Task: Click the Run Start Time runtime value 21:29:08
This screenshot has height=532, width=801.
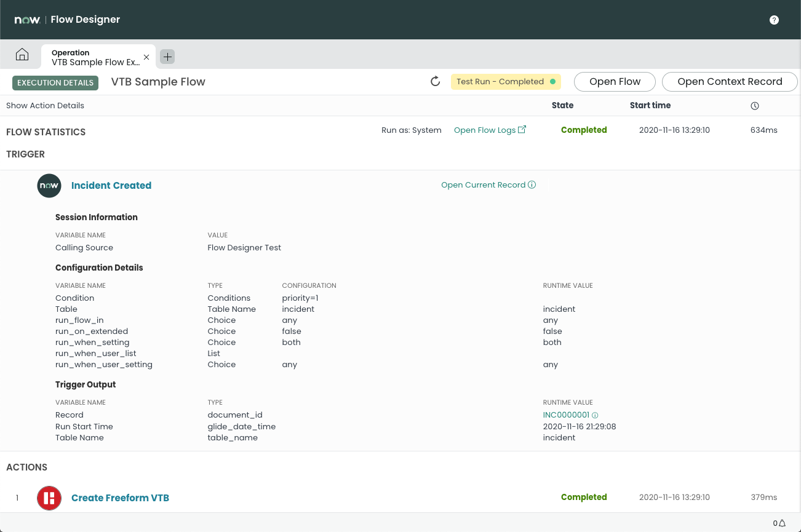Action: click(580, 427)
